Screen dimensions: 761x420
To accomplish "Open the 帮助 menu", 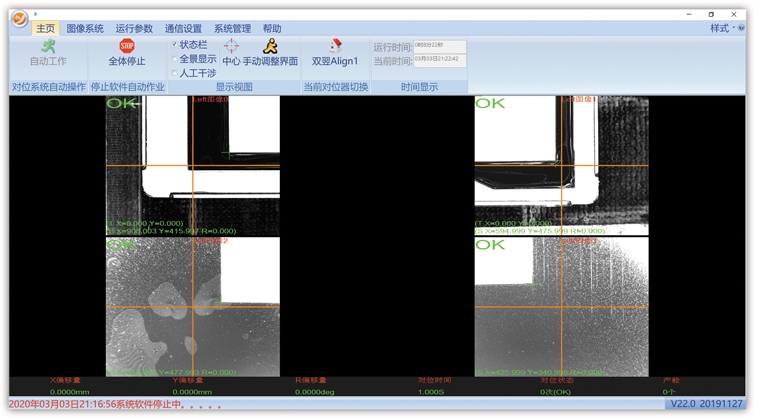I will tap(272, 29).
